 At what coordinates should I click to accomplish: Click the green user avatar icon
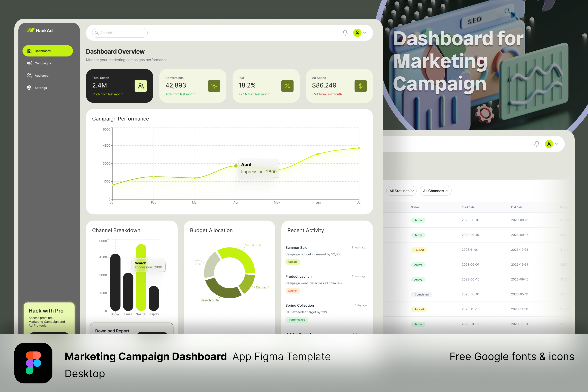coord(357,33)
